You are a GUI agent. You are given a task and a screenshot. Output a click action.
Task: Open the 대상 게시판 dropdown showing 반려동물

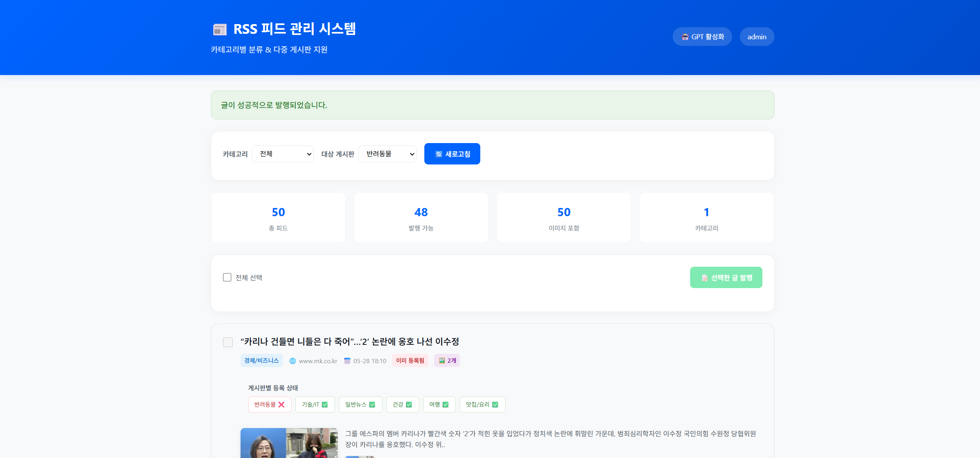pos(387,154)
